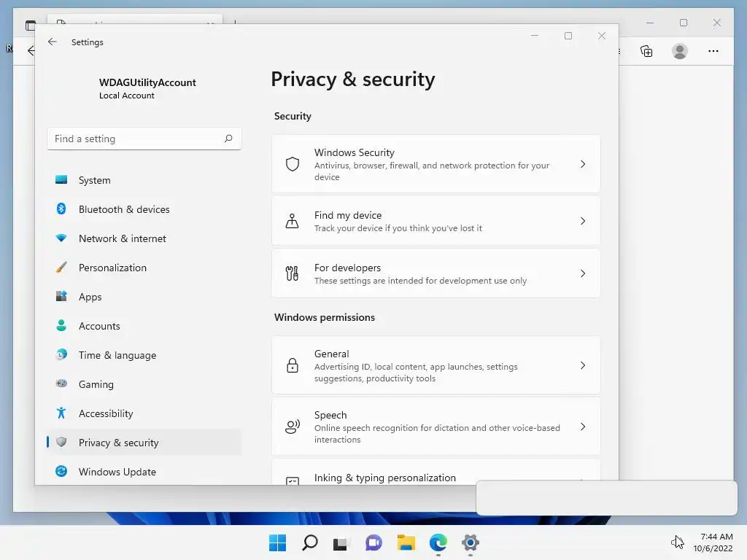Select Accessibility in the sidebar
747x560 pixels.
[x=144, y=413]
